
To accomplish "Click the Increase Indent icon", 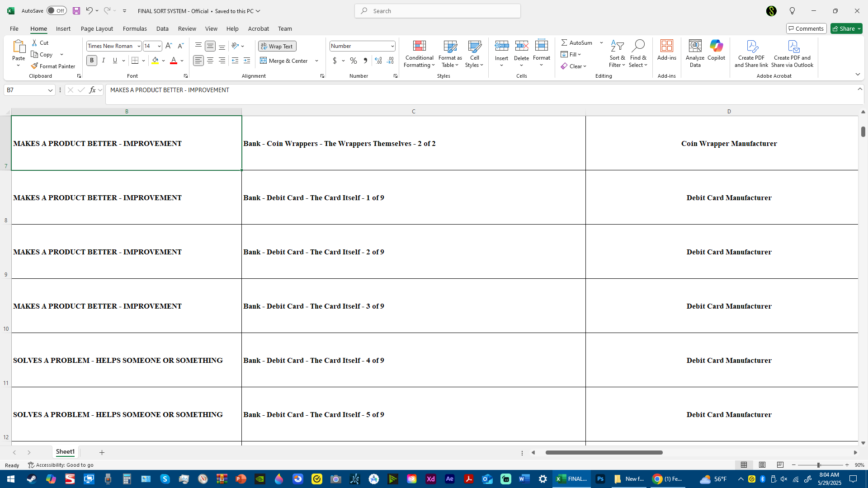I will [x=246, y=61].
